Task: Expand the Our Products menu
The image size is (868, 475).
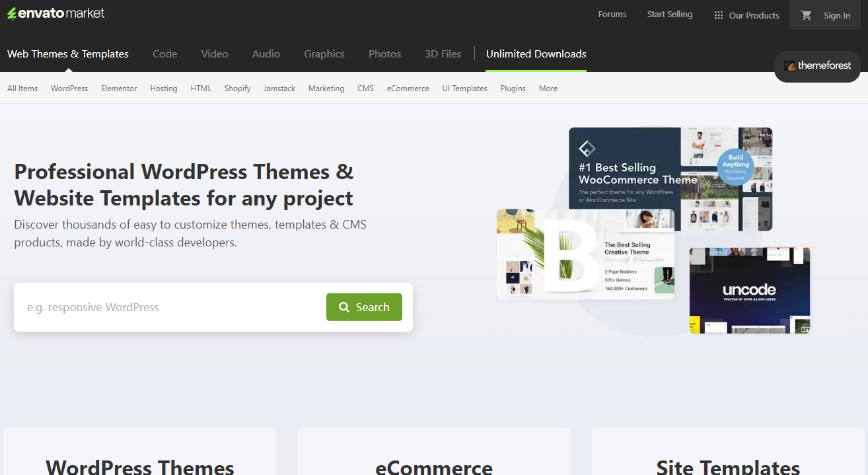Action: [x=746, y=15]
